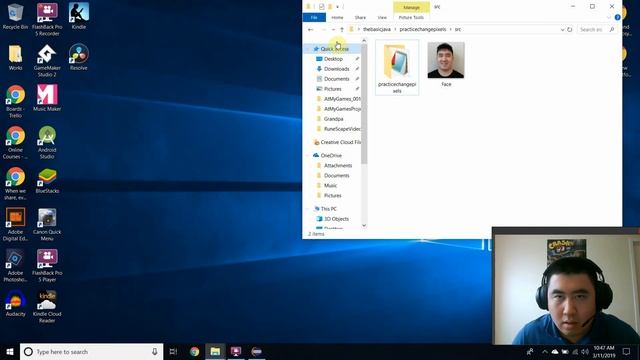Open recent locations dropdown arrow
This screenshot has width=640, height=360.
point(333,29)
